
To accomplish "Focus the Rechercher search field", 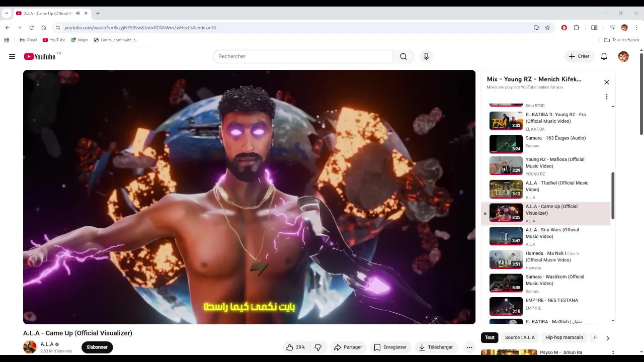I will 303,56.
